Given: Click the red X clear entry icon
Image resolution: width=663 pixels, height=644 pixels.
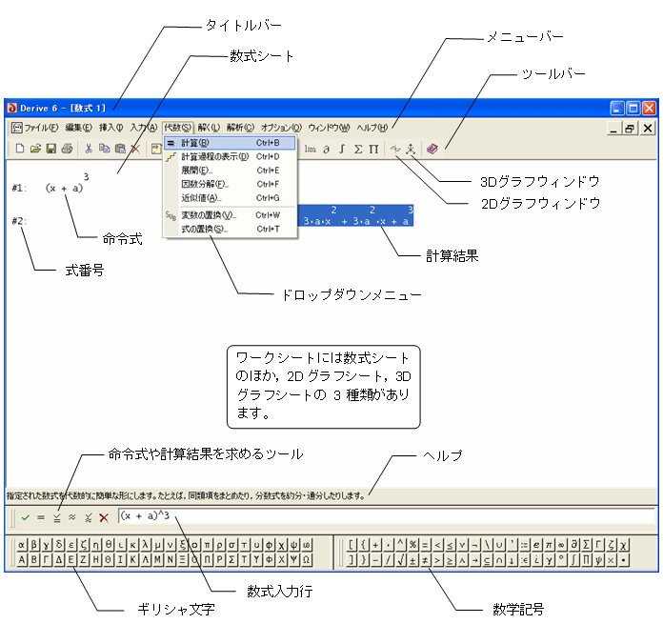Looking at the screenshot, I should pyautogui.click(x=104, y=517).
